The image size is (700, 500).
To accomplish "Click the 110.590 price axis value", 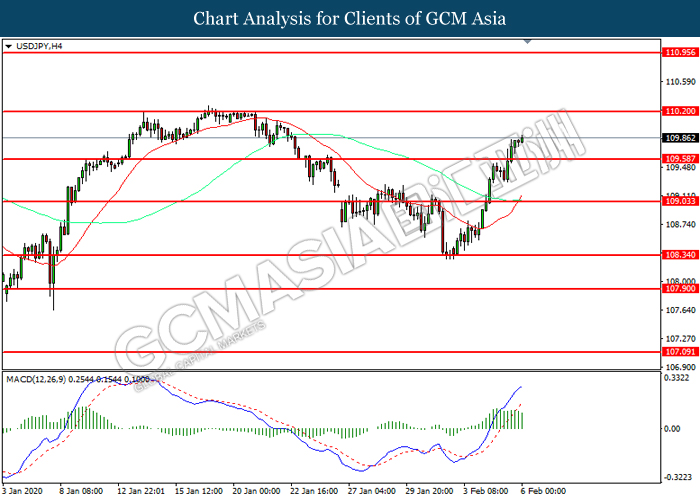I will click(680, 82).
